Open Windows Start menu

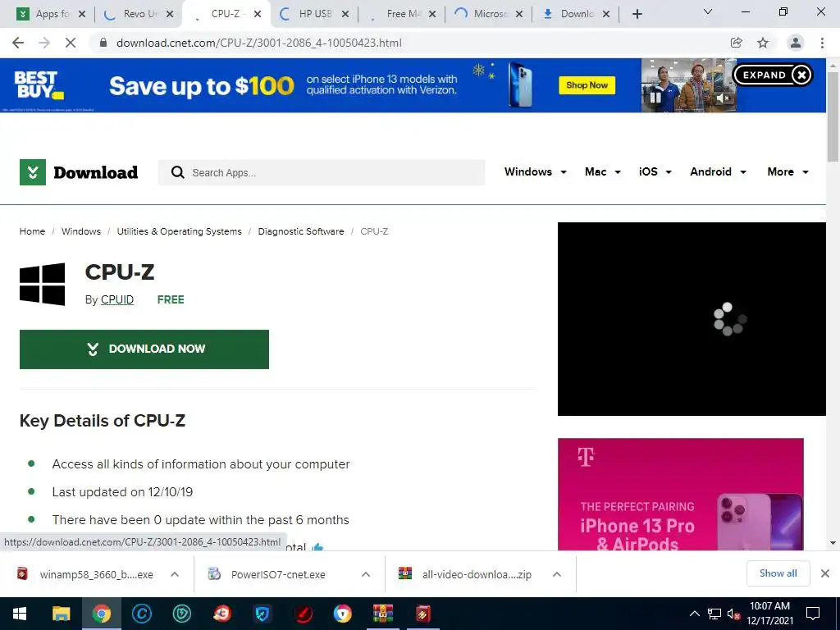[20, 614]
